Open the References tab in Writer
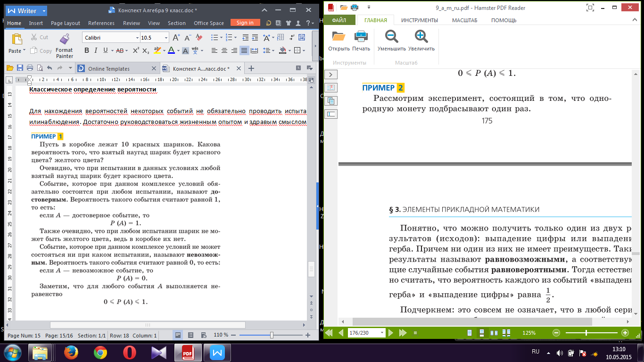The image size is (644, 362). click(101, 23)
